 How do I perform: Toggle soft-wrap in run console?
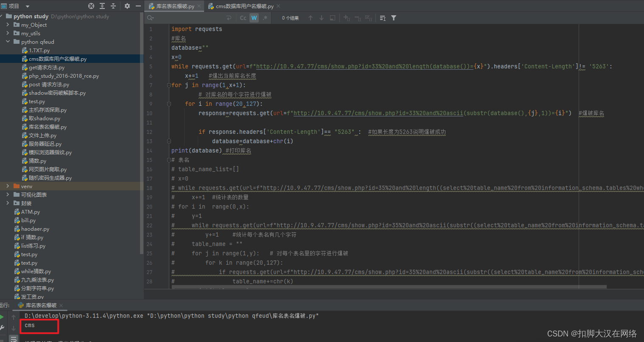point(14,339)
